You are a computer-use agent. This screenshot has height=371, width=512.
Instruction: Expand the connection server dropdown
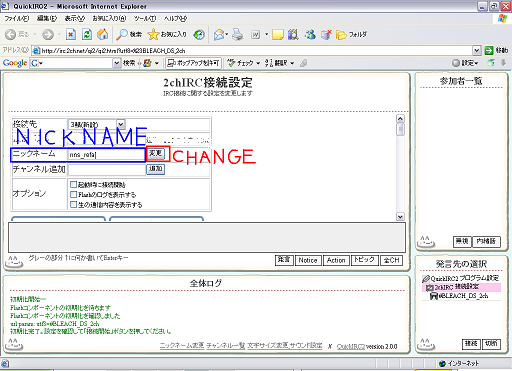point(121,124)
